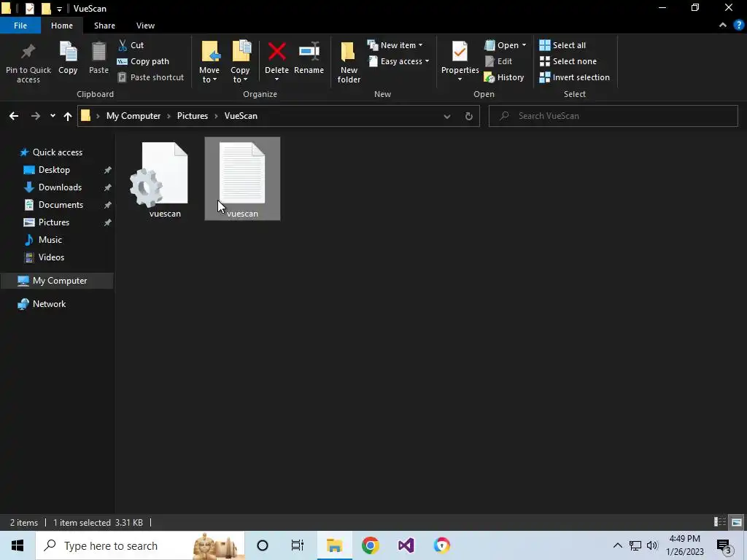Open the File menu

coord(20,26)
